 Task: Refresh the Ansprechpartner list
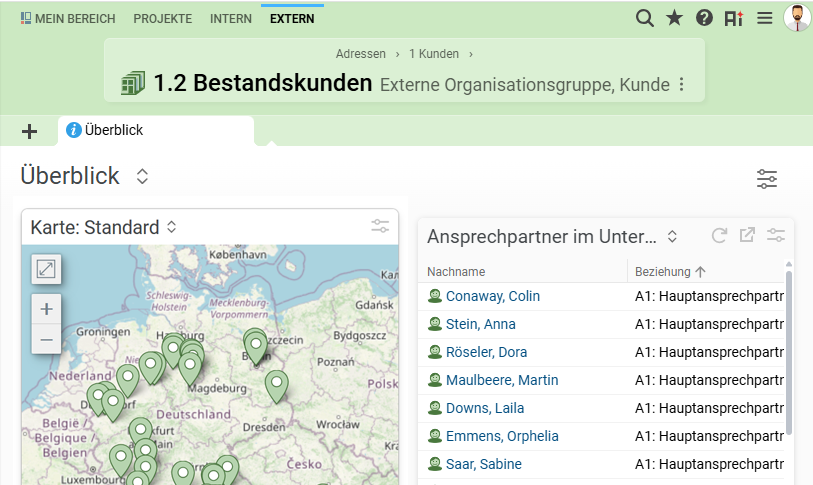point(719,236)
